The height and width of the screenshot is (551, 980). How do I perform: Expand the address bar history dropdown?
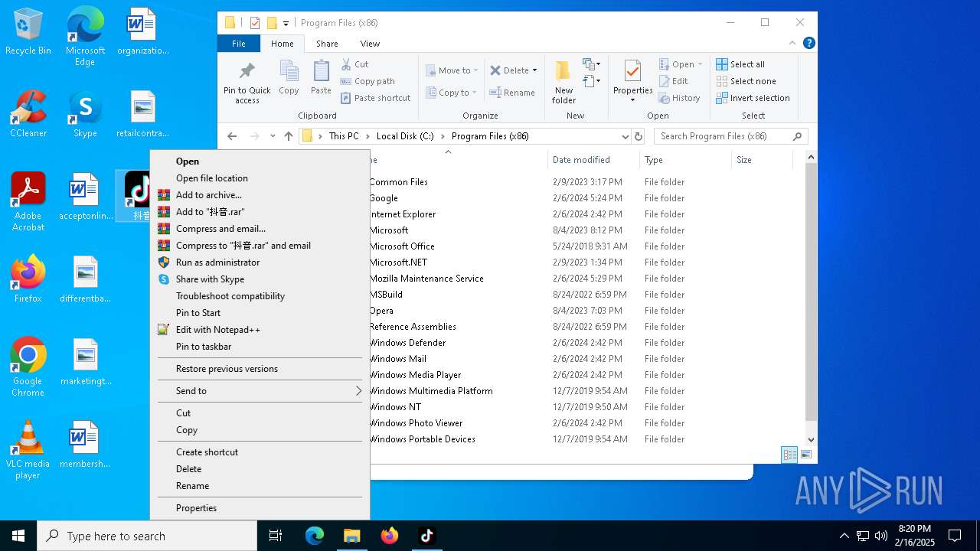625,136
